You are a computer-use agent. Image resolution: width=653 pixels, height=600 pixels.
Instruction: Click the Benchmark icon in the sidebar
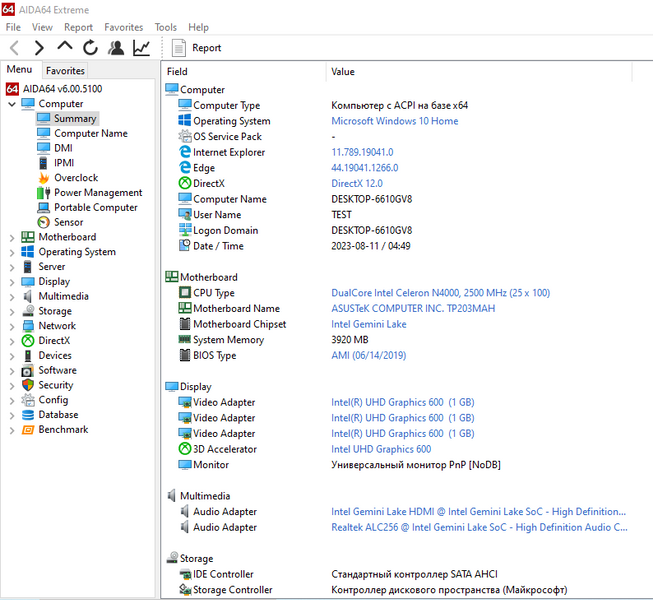(x=28, y=430)
